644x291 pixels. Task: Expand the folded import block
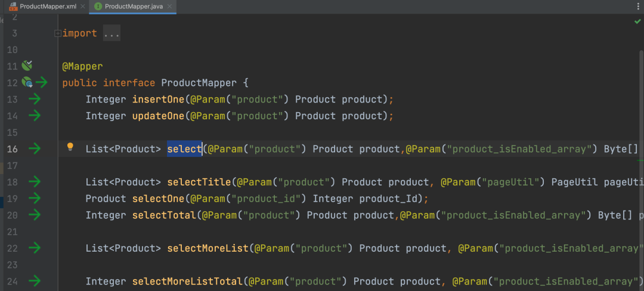point(57,33)
